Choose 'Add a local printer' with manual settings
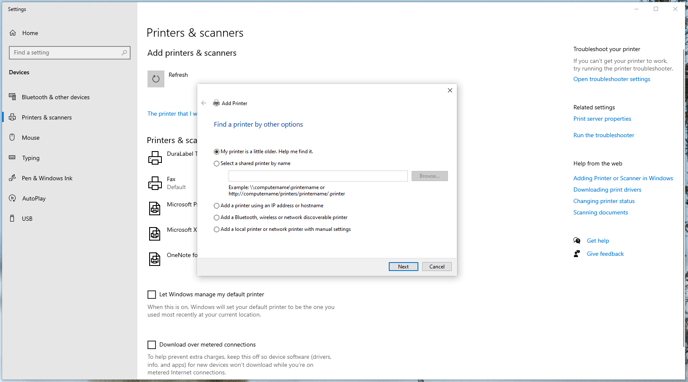Screen dimensions: 688x382 [216, 229]
